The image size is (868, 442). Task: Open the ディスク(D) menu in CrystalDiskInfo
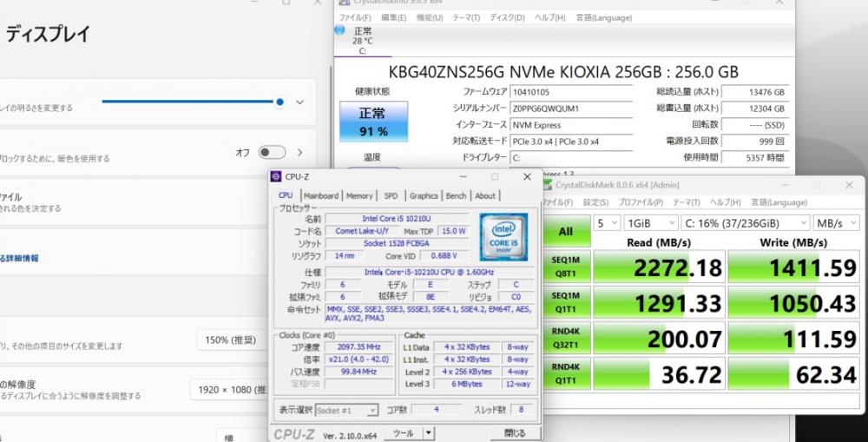507,17
